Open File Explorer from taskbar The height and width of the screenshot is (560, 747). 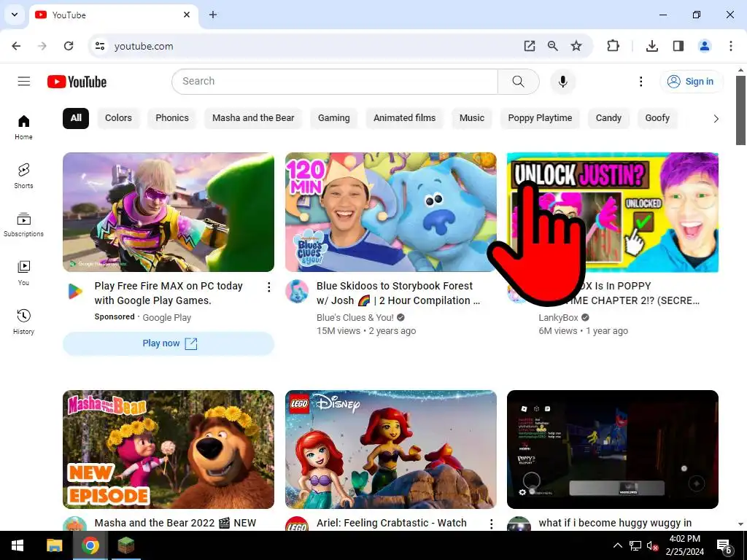(54, 545)
